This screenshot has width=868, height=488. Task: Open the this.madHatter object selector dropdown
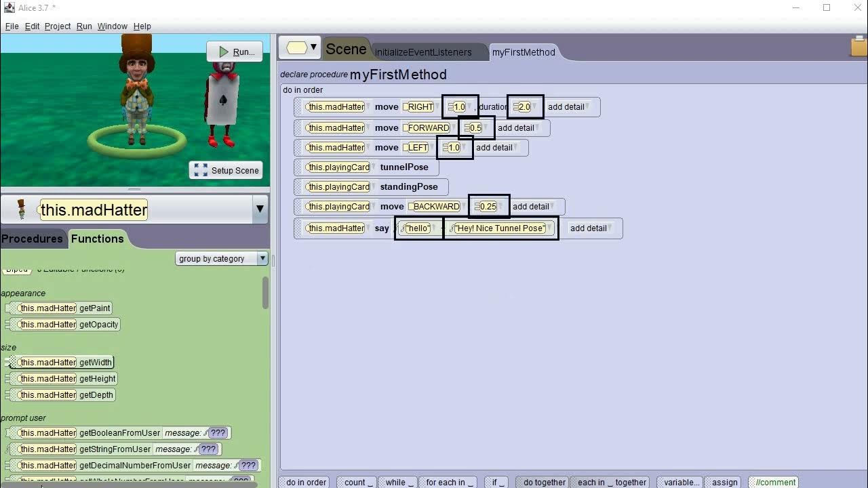(x=260, y=209)
